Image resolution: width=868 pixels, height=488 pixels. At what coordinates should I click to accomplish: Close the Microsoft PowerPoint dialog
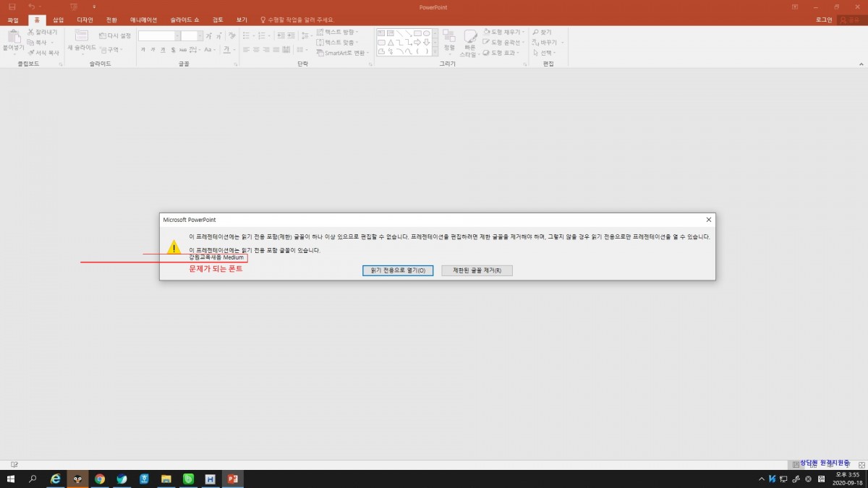709,219
